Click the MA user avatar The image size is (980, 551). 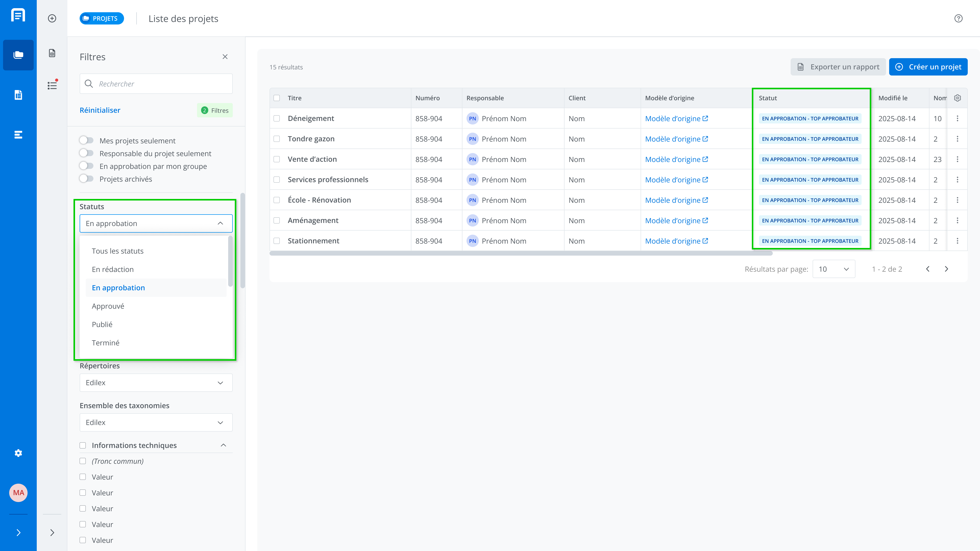18,493
